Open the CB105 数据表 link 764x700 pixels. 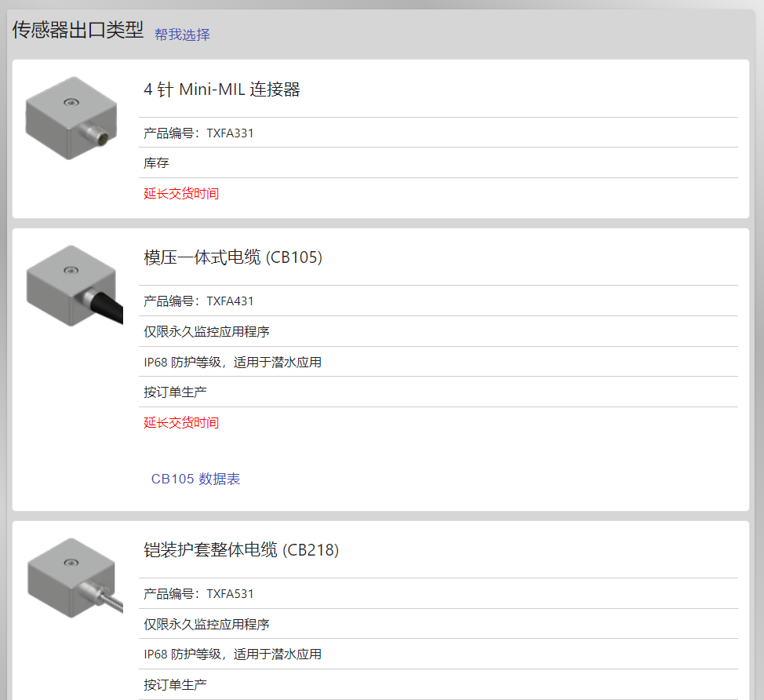195,479
